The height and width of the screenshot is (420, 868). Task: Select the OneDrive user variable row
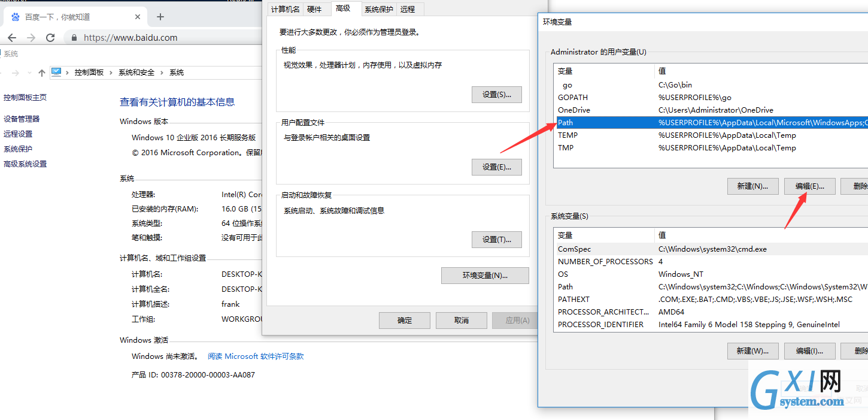point(711,110)
